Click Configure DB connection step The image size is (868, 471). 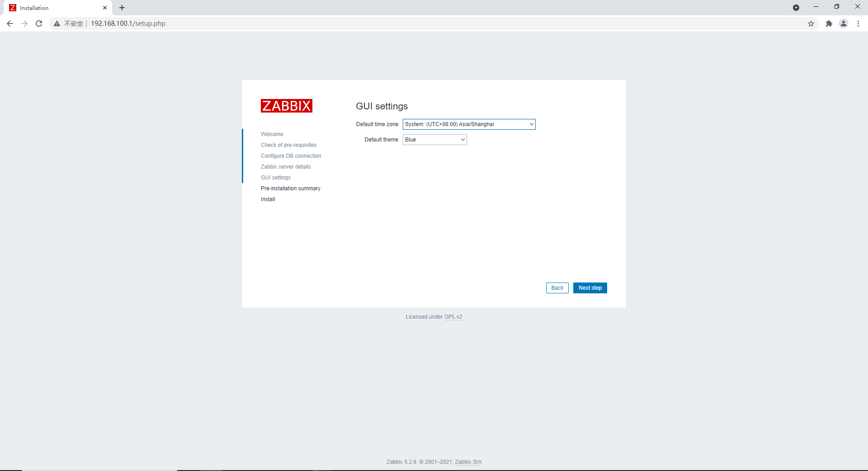tap(291, 156)
